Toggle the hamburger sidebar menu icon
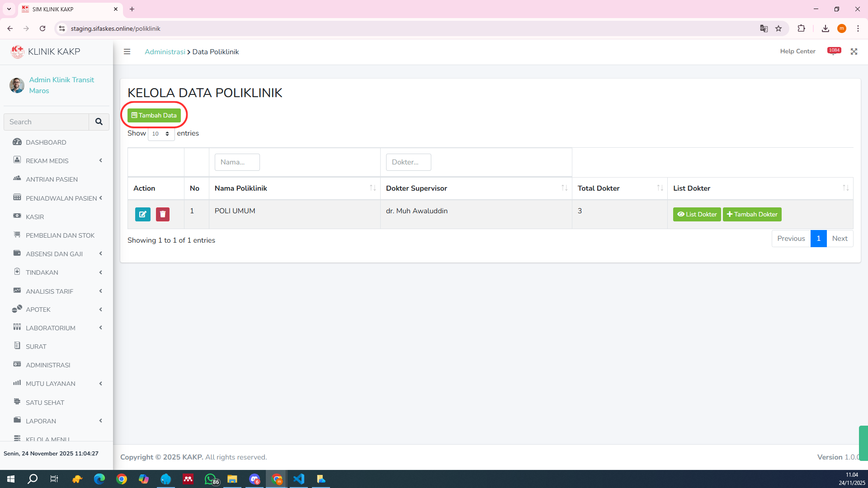 [127, 52]
